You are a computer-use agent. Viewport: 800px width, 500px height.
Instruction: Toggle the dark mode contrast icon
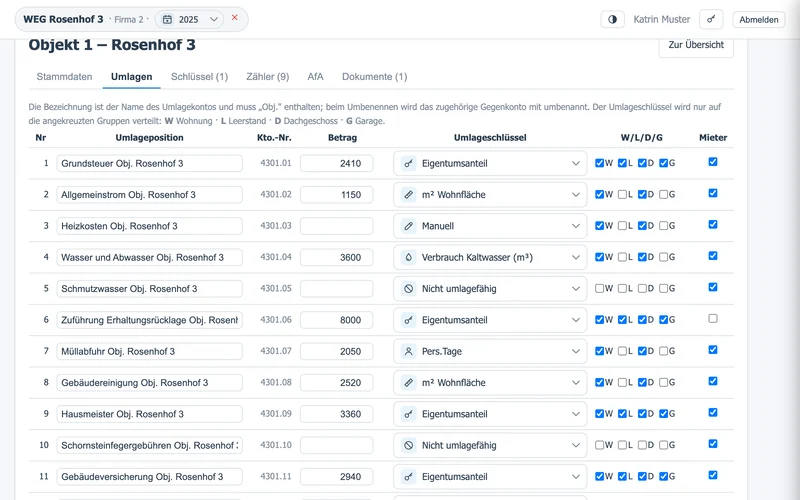click(612, 19)
